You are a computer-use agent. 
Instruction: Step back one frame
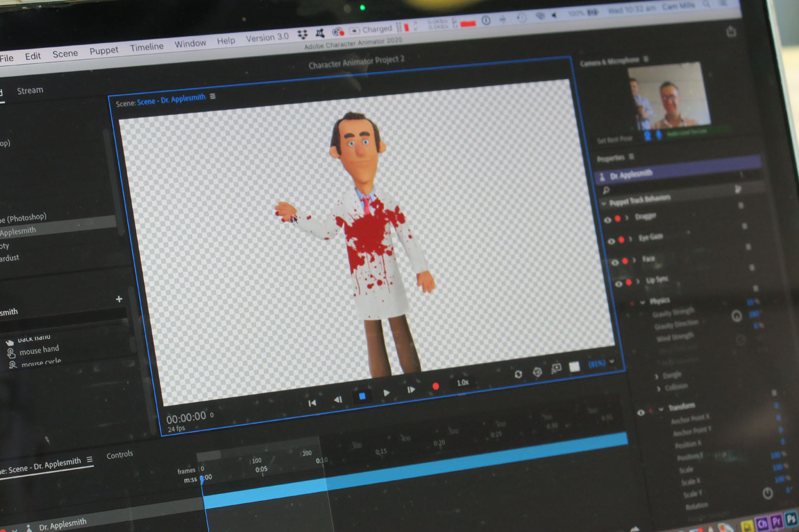tap(337, 400)
